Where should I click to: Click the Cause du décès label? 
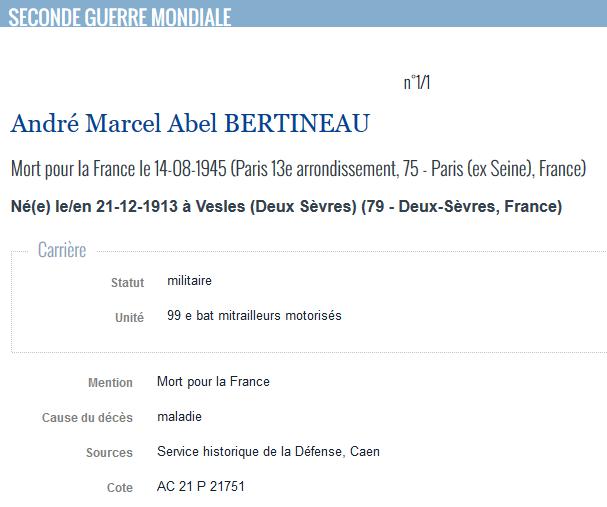tap(87, 418)
